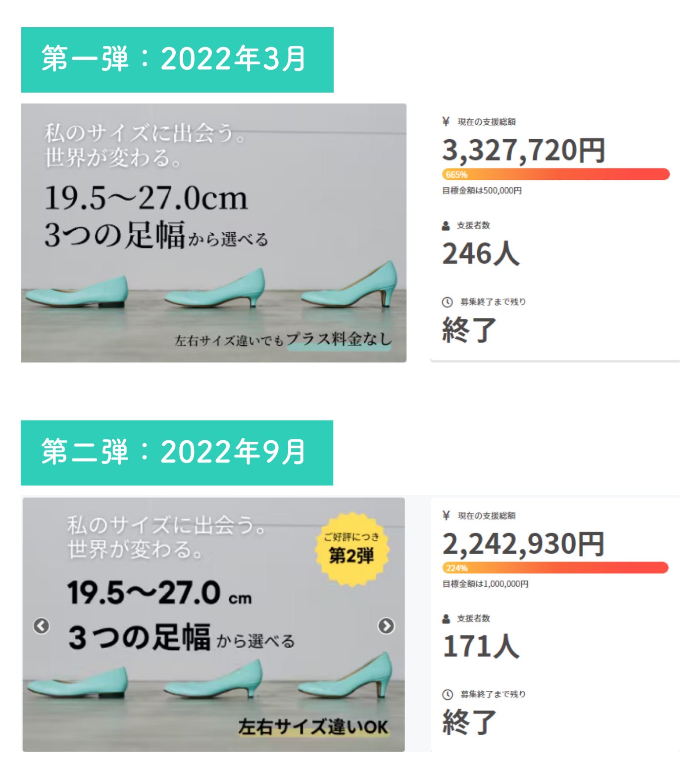Click the 224% funding progress bar
Screen dimensions: 700x770
pos(554,568)
